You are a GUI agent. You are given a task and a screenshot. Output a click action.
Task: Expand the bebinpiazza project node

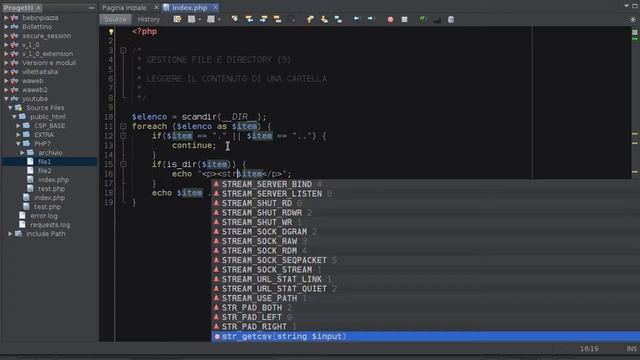click(6, 18)
